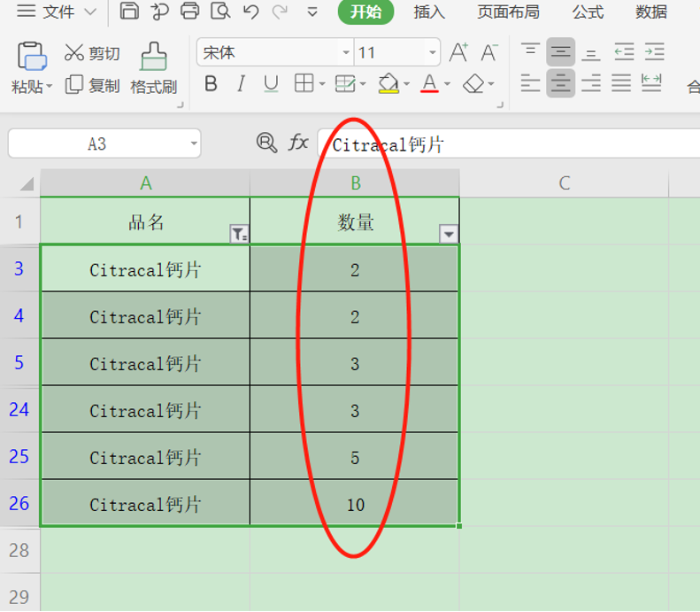Image resolution: width=700 pixels, height=612 pixels.
Task: Apply red font color
Action: pyautogui.click(x=429, y=83)
